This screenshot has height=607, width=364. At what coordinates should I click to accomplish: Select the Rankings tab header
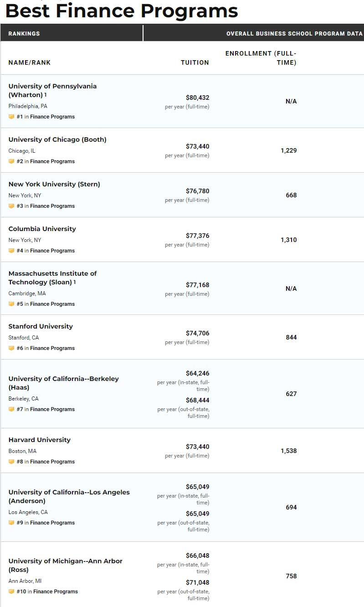pyautogui.click(x=24, y=34)
